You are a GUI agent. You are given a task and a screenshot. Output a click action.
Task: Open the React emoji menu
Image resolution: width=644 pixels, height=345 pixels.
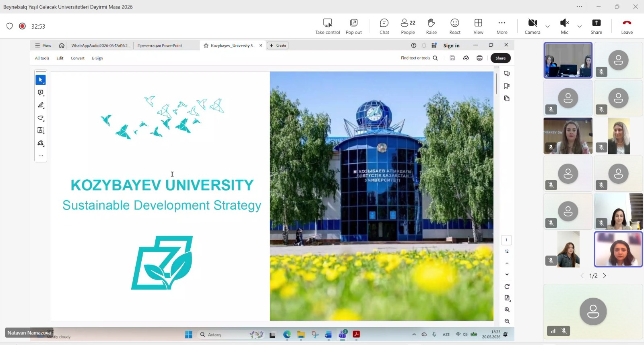(x=455, y=27)
